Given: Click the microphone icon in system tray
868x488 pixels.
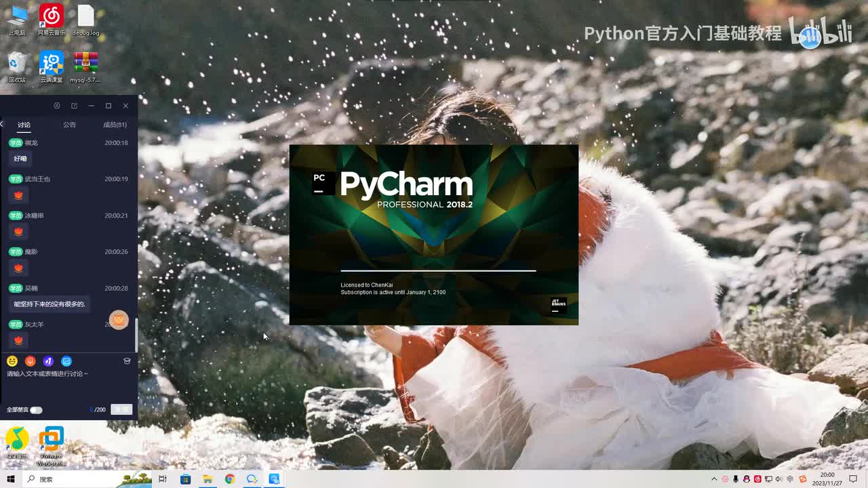Looking at the screenshot, I should (736, 479).
